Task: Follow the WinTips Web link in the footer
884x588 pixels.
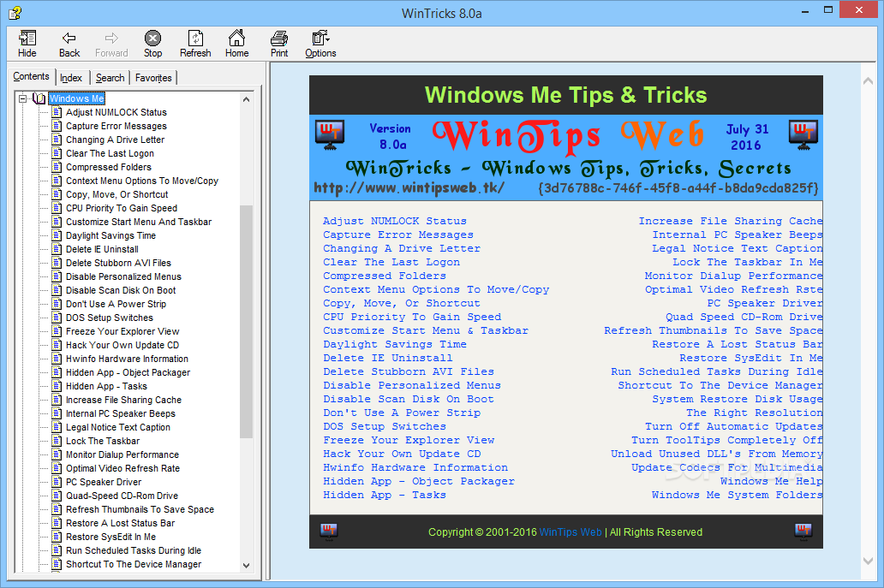Action: click(x=570, y=532)
